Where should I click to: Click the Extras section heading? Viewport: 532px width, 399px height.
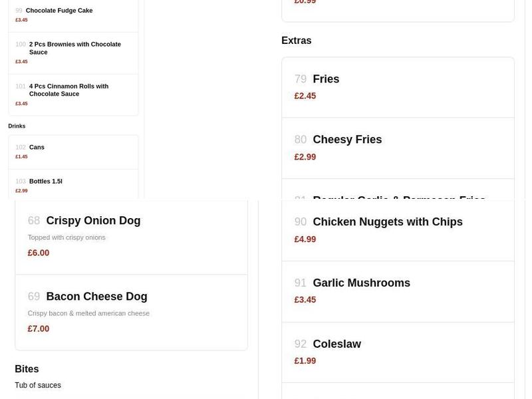(x=295, y=40)
